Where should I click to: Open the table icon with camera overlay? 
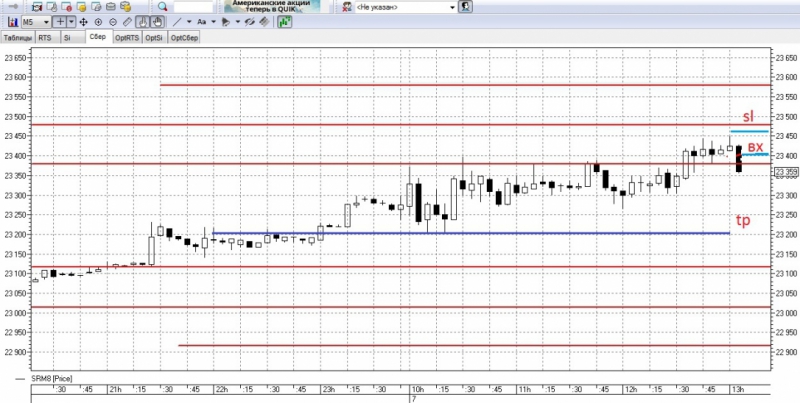pos(37,7)
